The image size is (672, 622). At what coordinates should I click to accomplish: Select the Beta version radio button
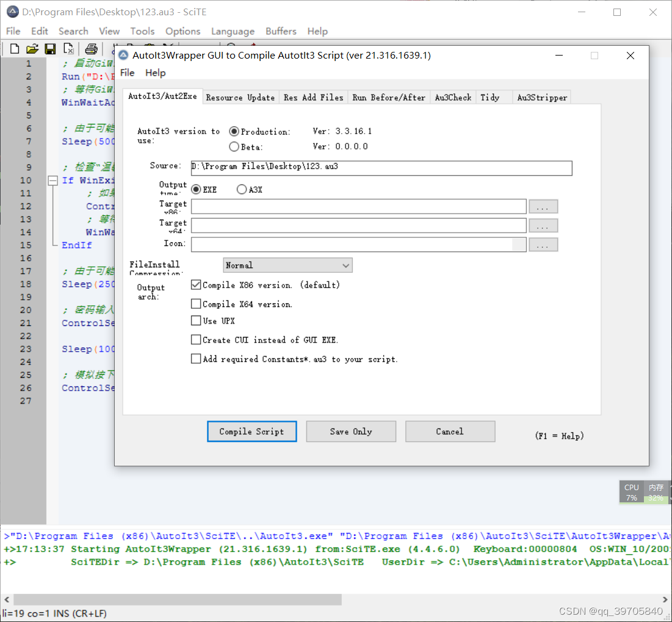234,146
